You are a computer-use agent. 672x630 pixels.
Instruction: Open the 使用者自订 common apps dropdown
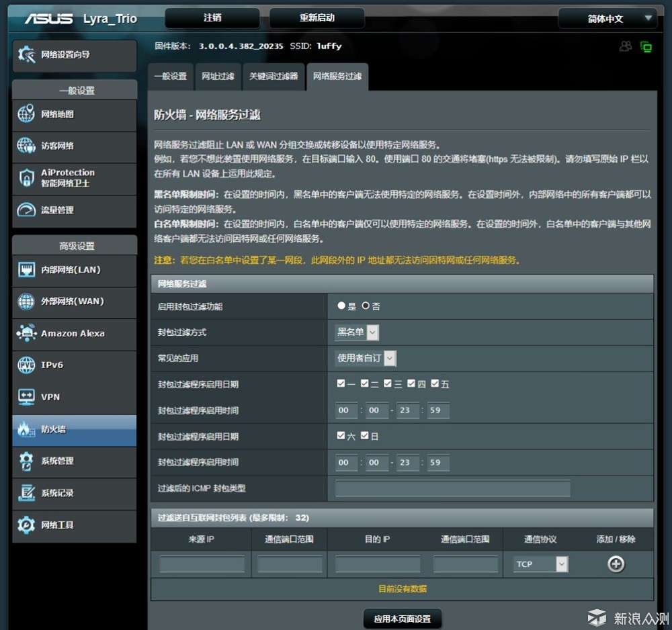[x=366, y=358]
